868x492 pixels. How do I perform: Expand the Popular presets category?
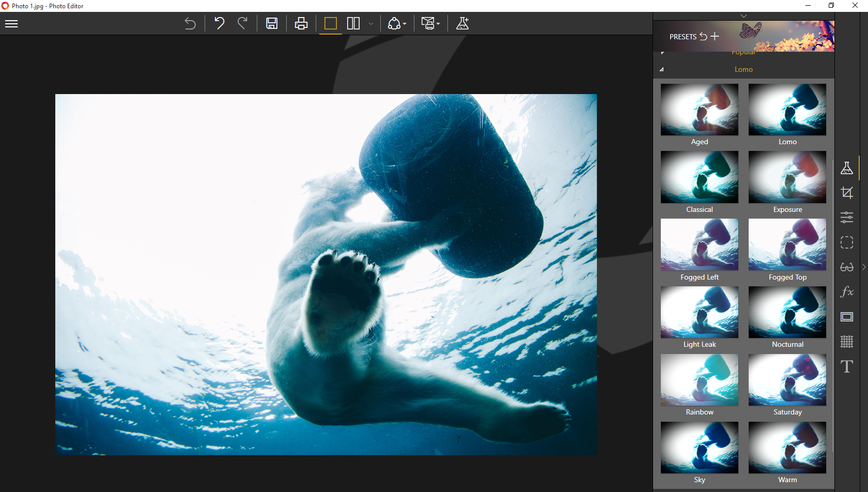pyautogui.click(x=662, y=53)
